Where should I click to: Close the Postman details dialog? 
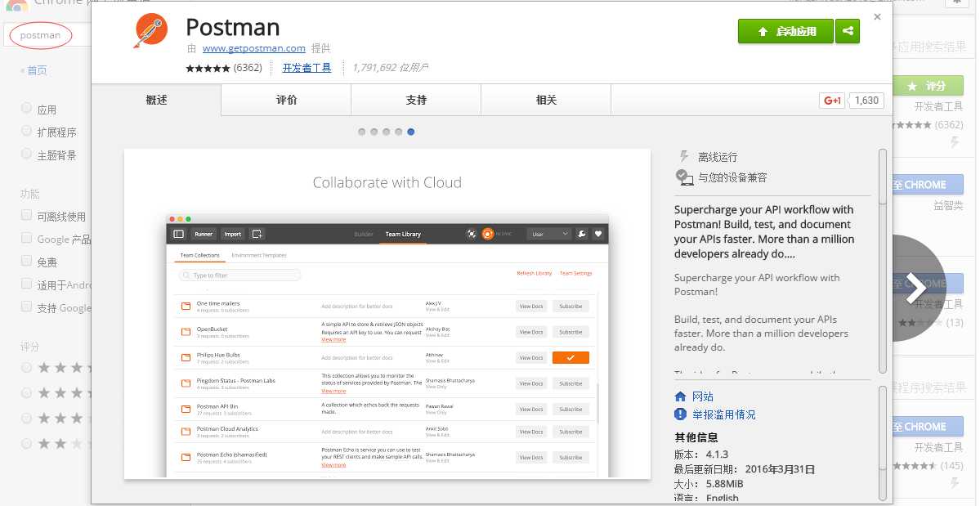878,17
